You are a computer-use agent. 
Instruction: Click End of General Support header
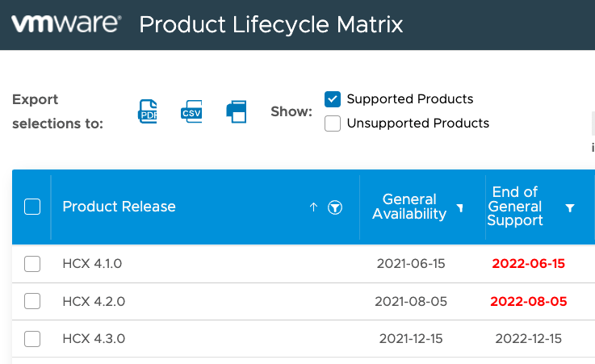tap(515, 207)
